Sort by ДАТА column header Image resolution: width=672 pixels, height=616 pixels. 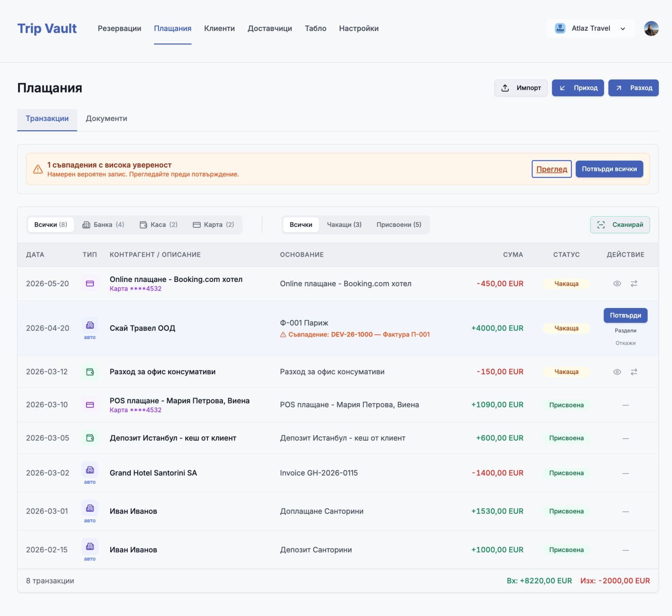[x=35, y=255]
